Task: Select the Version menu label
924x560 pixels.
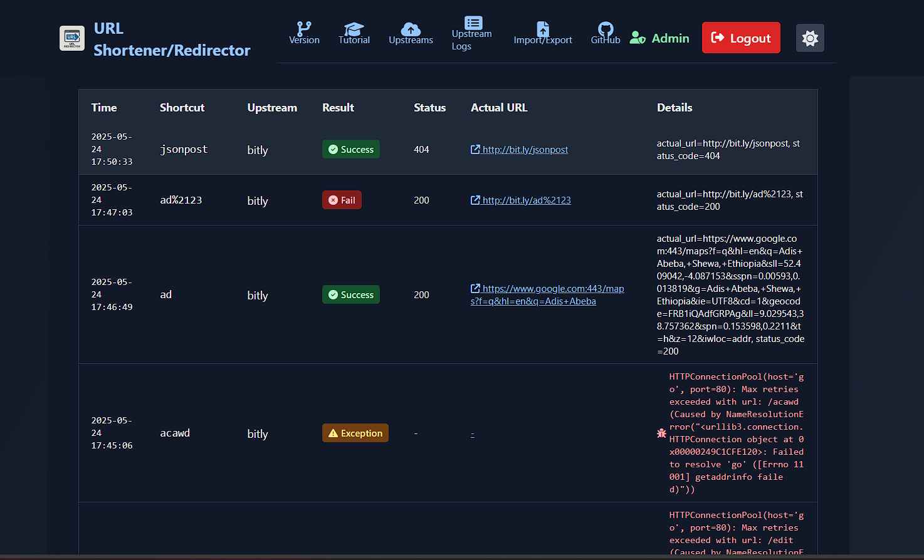Action: pyautogui.click(x=304, y=40)
